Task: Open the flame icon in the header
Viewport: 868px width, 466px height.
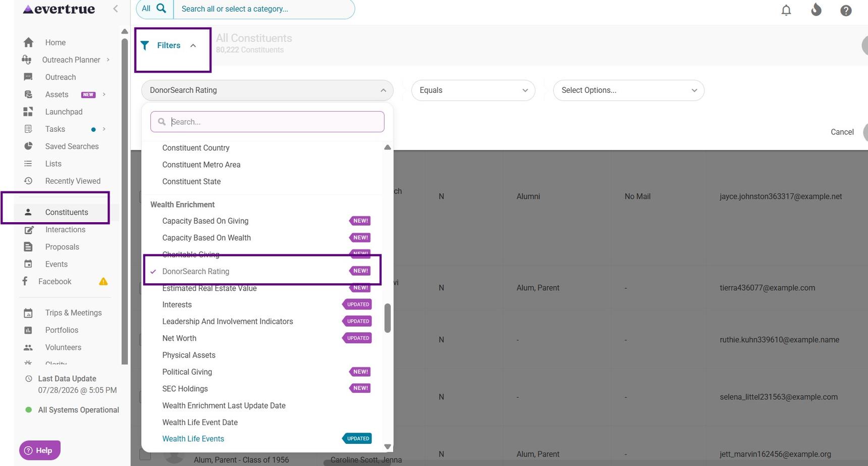Action: coord(816,10)
